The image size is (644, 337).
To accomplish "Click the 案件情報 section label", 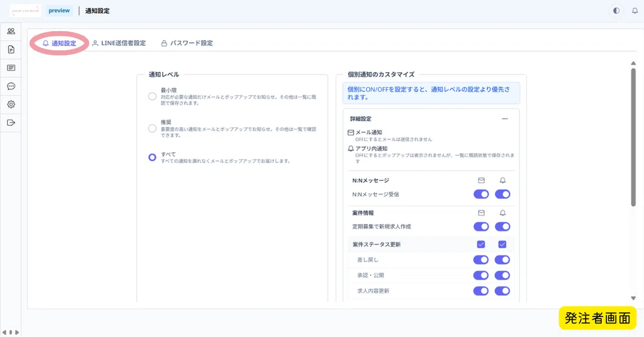I will [363, 213].
